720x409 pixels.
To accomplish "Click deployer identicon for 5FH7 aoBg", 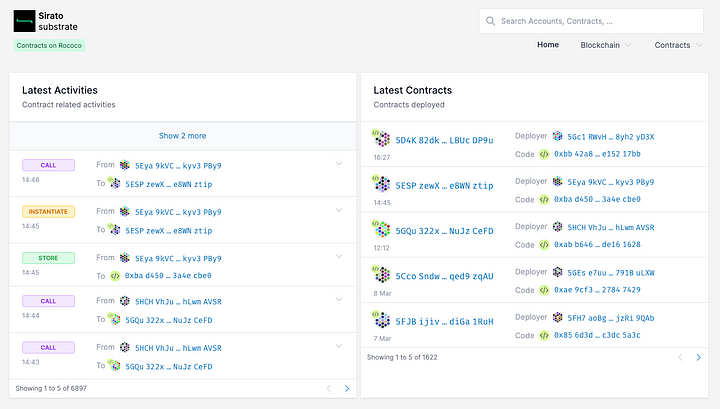I will point(556,317).
